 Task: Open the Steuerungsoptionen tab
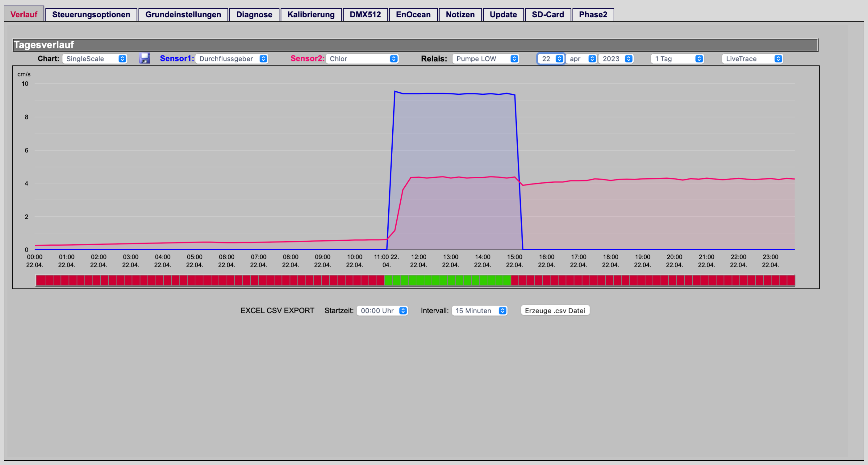click(x=91, y=14)
